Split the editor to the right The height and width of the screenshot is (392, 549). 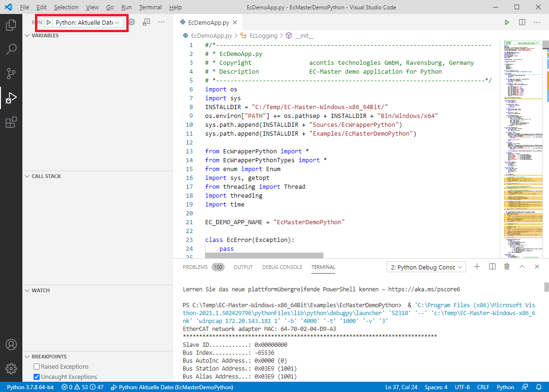coord(522,22)
